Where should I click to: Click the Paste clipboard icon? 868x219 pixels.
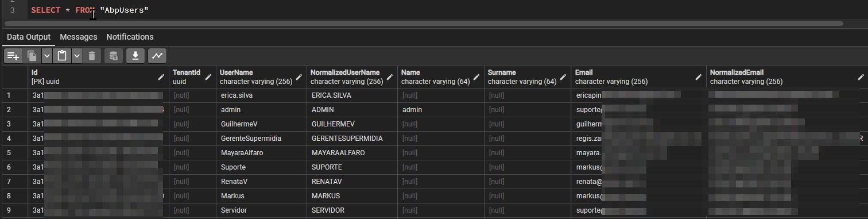click(62, 56)
